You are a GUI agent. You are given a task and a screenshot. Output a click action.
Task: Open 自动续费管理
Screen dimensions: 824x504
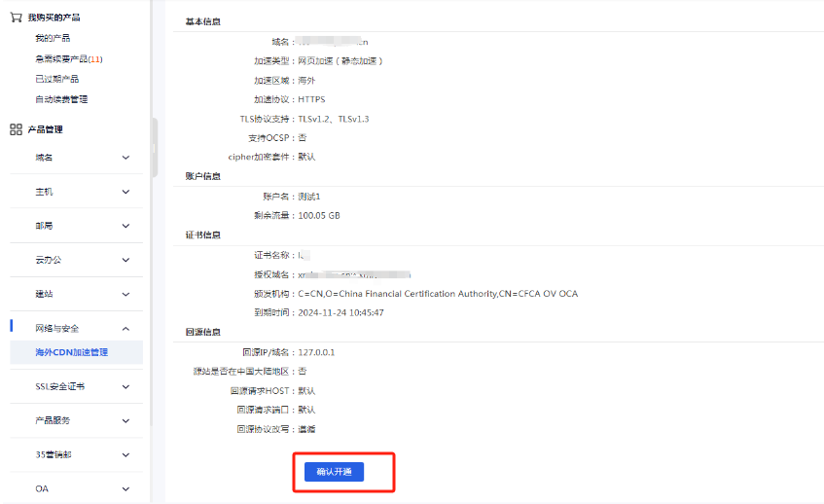[x=61, y=99]
